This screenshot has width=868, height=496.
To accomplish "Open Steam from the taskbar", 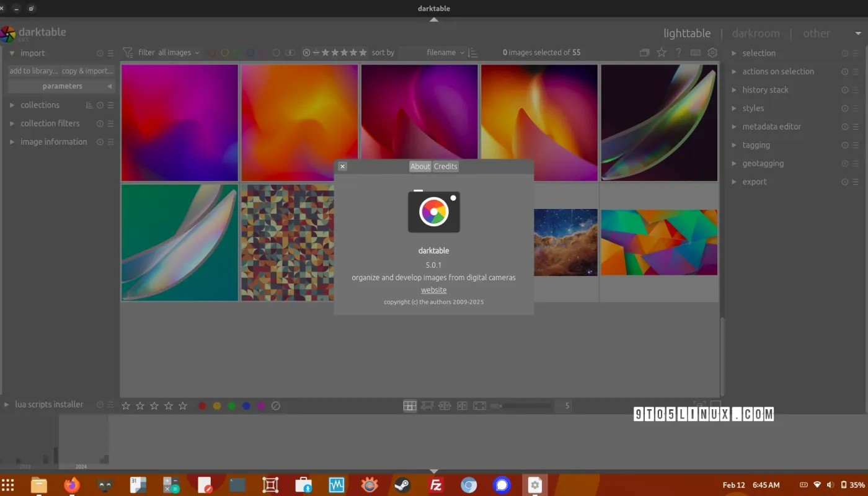I will (x=402, y=484).
